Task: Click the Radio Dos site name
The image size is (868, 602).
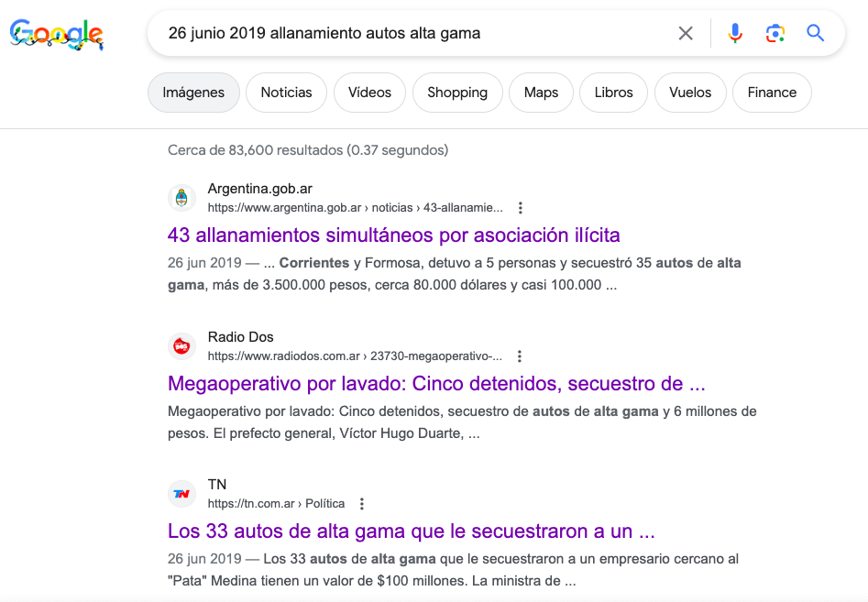Action: tap(241, 337)
